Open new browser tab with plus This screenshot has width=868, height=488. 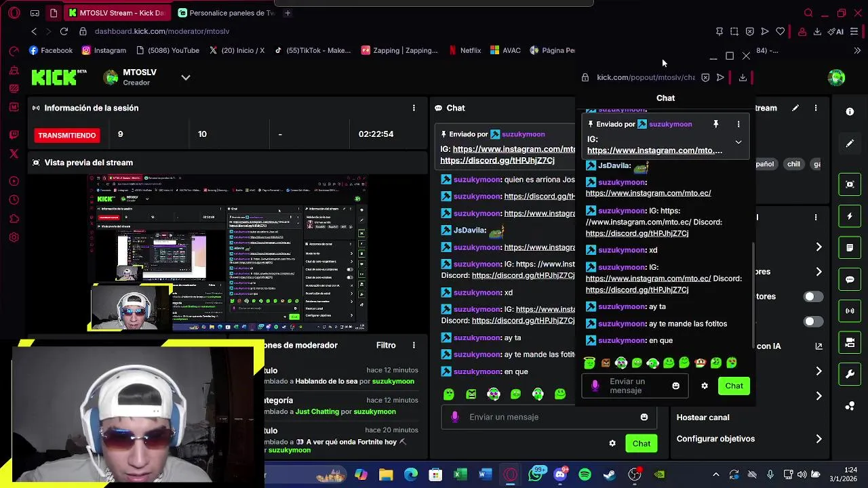[288, 13]
